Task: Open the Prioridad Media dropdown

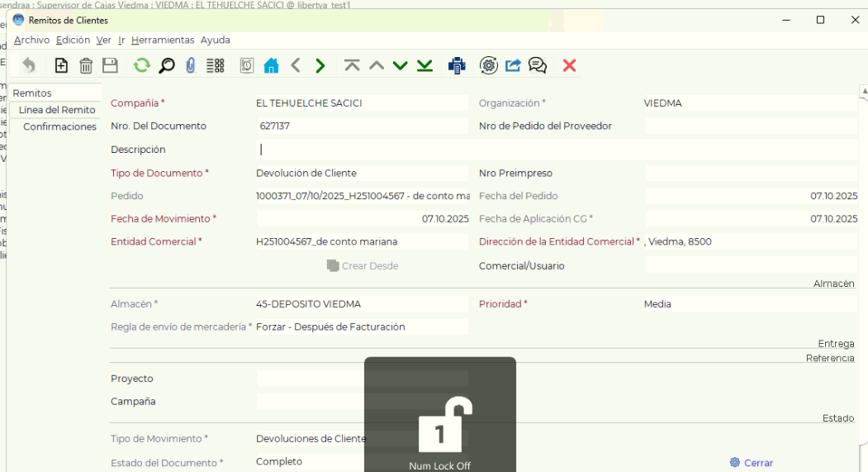Action: [x=752, y=304]
